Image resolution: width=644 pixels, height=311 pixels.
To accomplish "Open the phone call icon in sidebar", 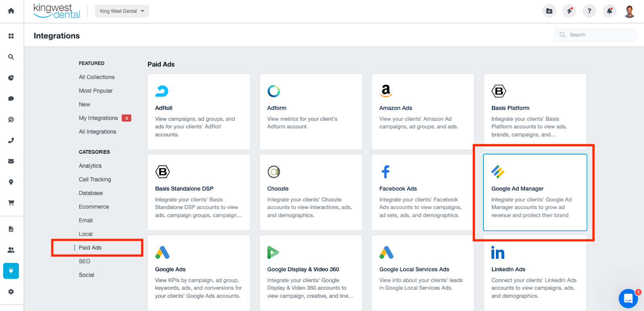I will tap(11, 140).
